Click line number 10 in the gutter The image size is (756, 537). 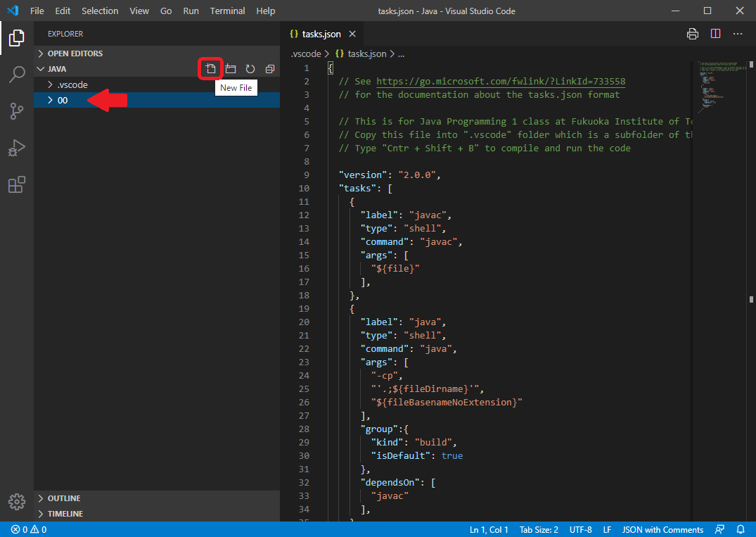click(x=304, y=188)
